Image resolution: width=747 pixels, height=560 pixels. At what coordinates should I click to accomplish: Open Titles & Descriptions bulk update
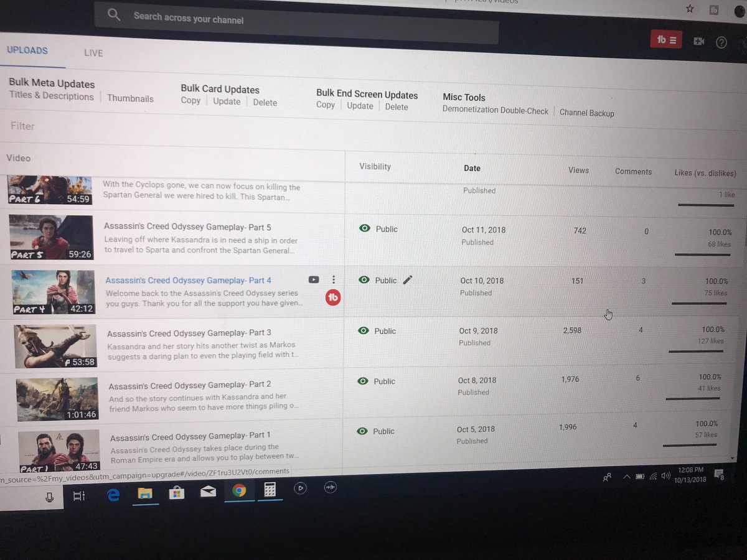51,96
